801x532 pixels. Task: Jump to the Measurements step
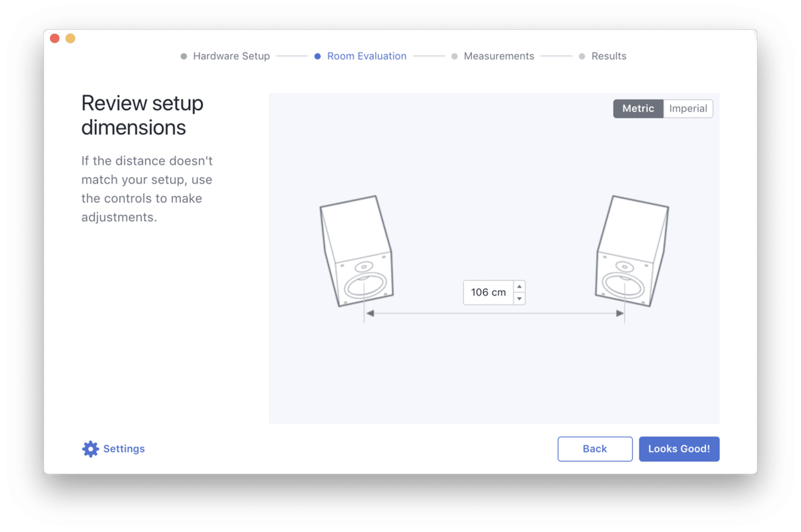pos(493,56)
